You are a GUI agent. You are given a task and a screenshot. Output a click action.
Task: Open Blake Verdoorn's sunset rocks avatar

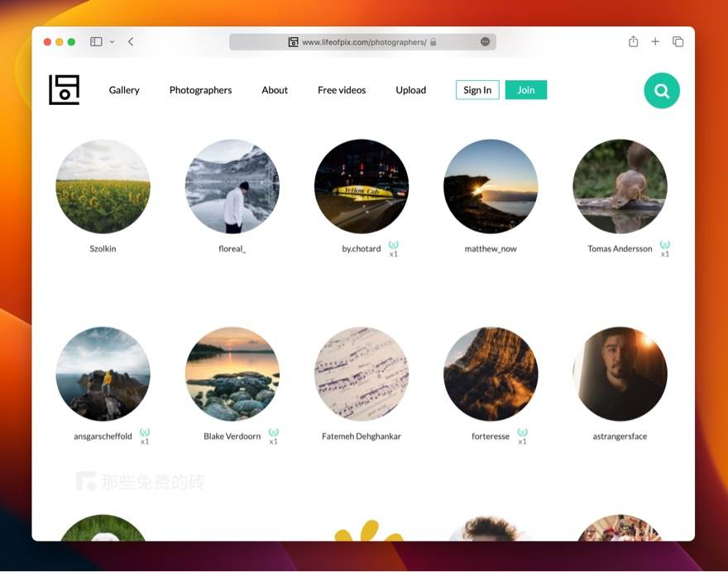coord(232,374)
